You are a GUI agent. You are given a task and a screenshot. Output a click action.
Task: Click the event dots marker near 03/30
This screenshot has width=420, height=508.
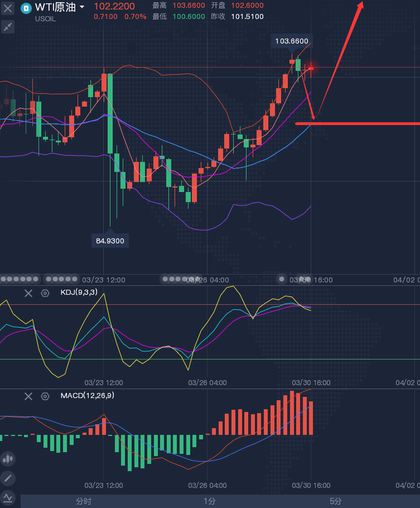click(282, 279)
